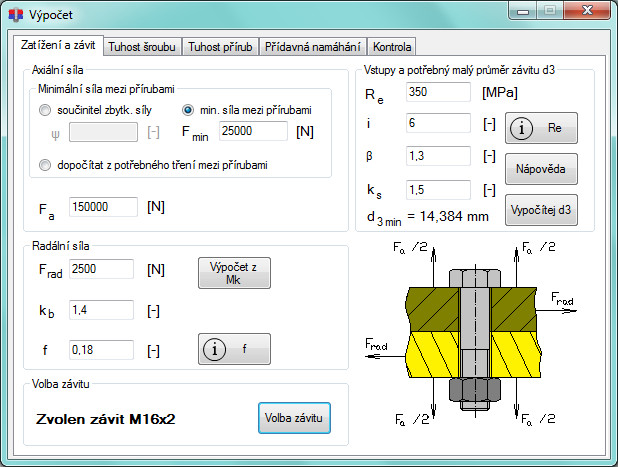Open Nápověda help button
Image resolution: width=618 pixels, height=467 pixels.
tap(541, 169)
